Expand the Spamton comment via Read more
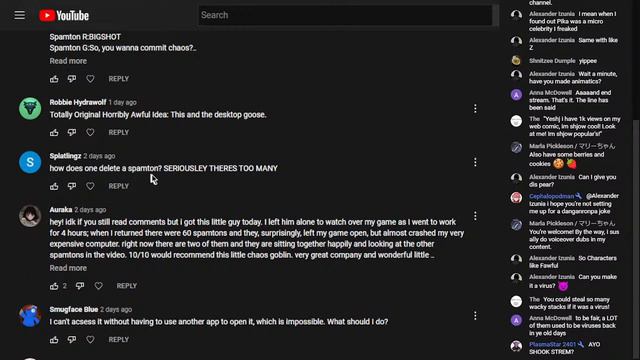Image resolution: width=640 pixels, height=360 pixels. pyautogui.click(x=68, y=61)
